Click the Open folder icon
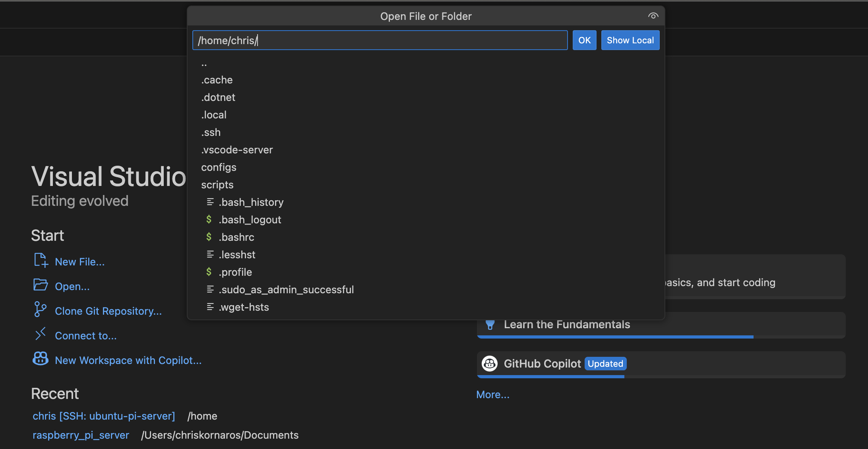This screenshot has width=868, height=449. pos(41,285)
